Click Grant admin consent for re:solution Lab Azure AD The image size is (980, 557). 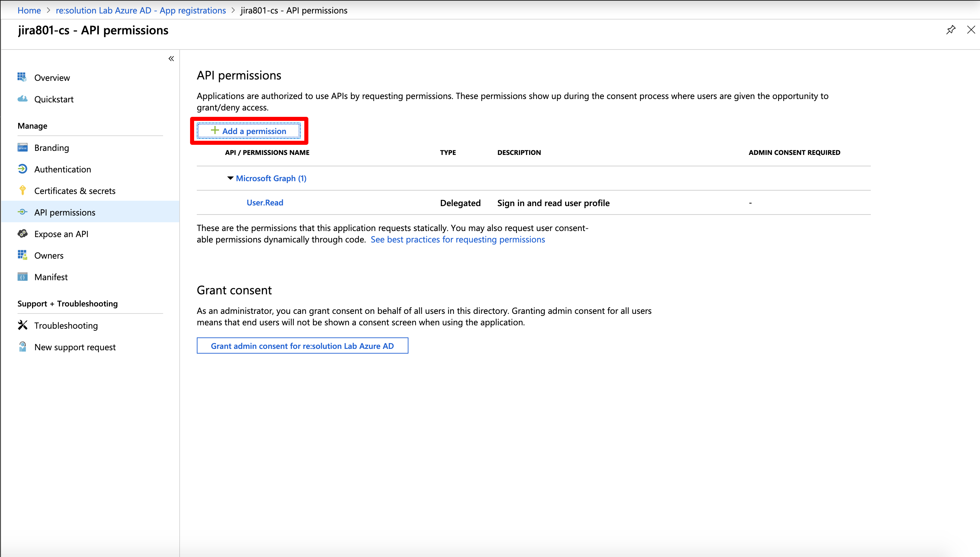[x=302, y=346]
